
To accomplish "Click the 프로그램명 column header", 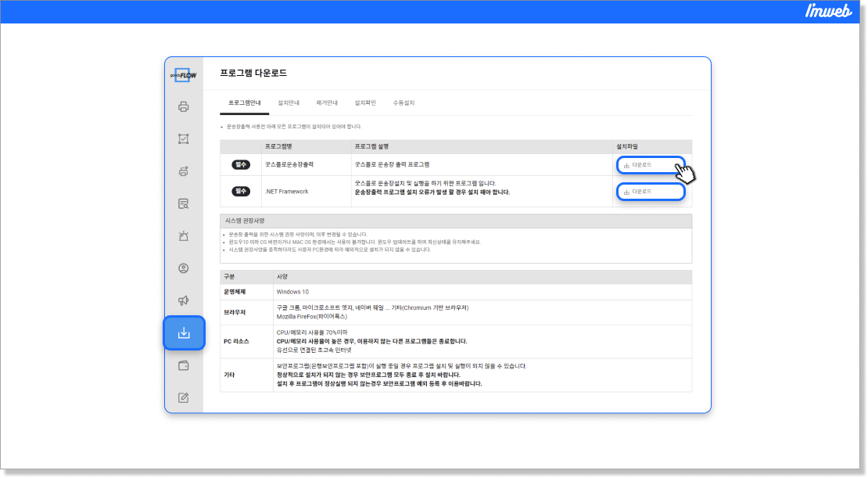I will (x=278, y=147).
